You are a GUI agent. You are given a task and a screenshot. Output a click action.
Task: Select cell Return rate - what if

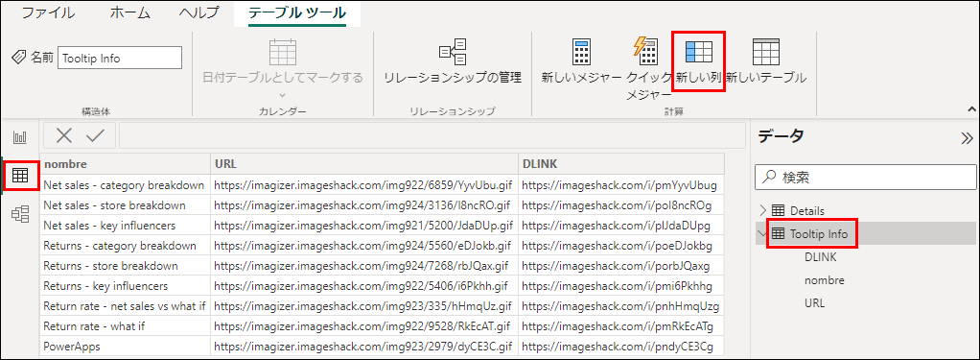[x=125, y=326]
